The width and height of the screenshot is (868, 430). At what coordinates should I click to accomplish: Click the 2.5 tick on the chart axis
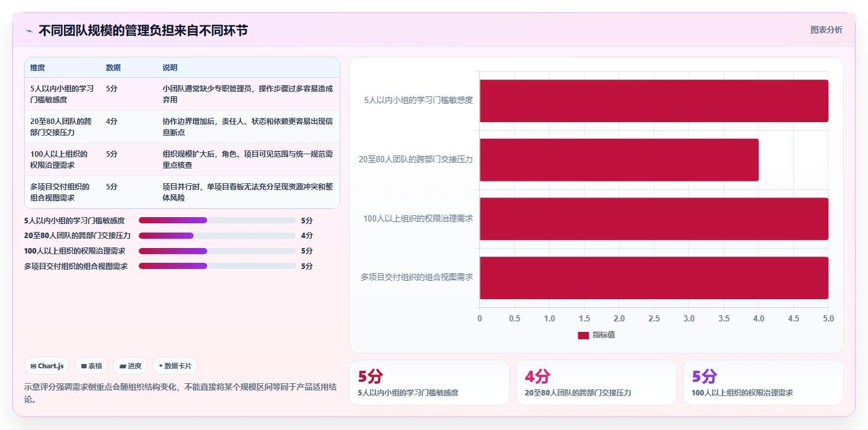pyautogui.click(x=654, y=318)
